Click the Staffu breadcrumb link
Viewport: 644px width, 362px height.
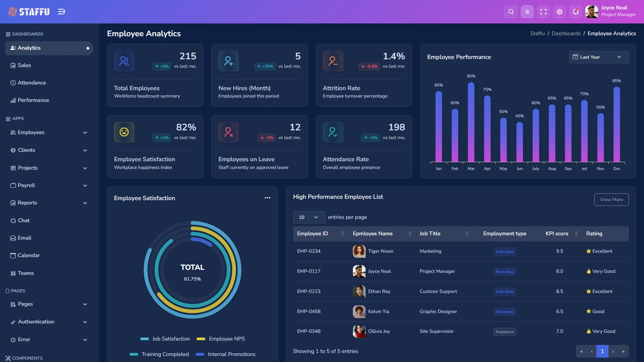pos(537,34)
